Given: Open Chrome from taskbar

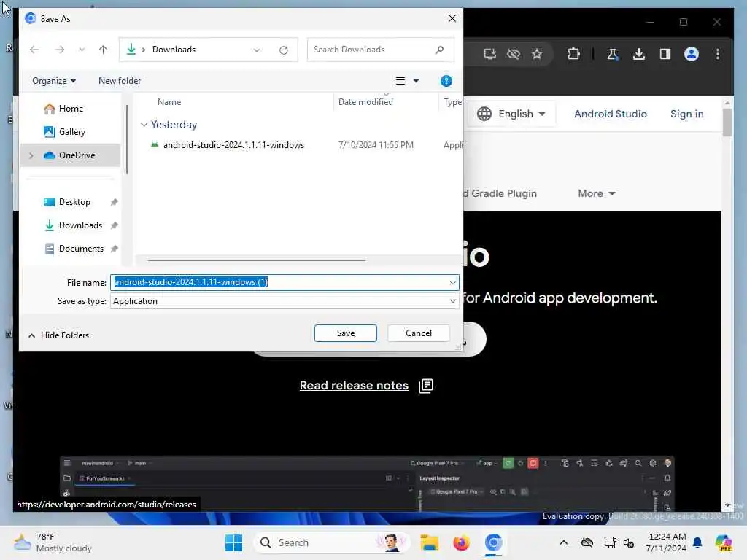Looking at the screenshot, I should (494, 542).
